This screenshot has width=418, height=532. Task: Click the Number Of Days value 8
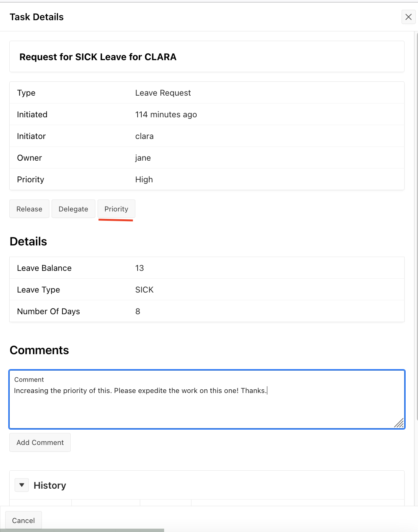pyautogui.click(x=138, y=311)
